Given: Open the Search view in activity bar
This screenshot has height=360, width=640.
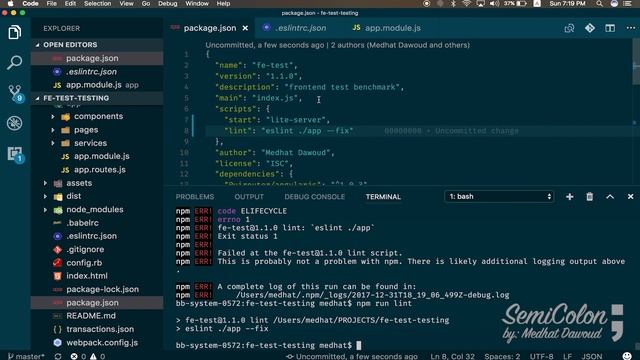Looking at the screenshot, I should 15,62.
